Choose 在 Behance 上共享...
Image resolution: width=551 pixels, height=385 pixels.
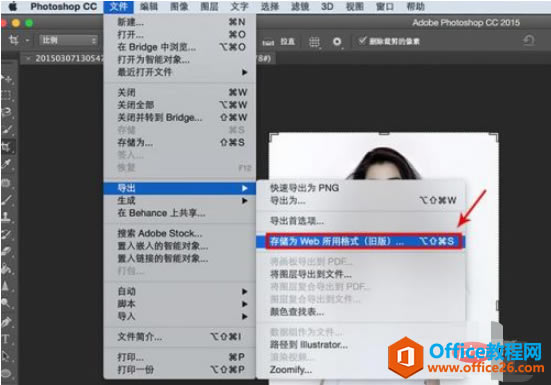pos(181,213)
